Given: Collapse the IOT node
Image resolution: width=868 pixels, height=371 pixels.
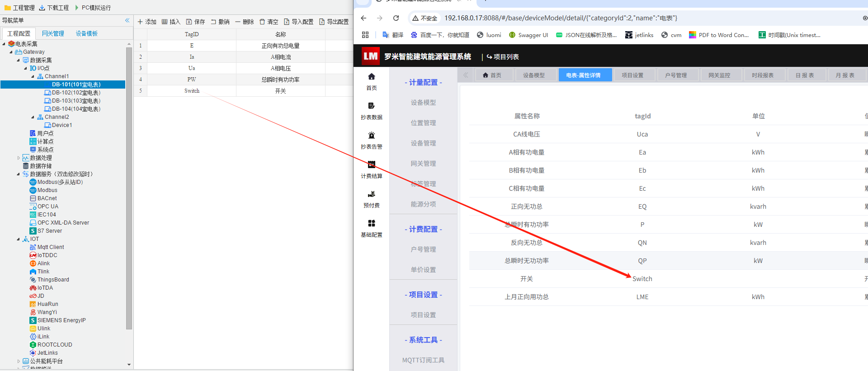Looking at the screenshot, I should click(19, 239).
